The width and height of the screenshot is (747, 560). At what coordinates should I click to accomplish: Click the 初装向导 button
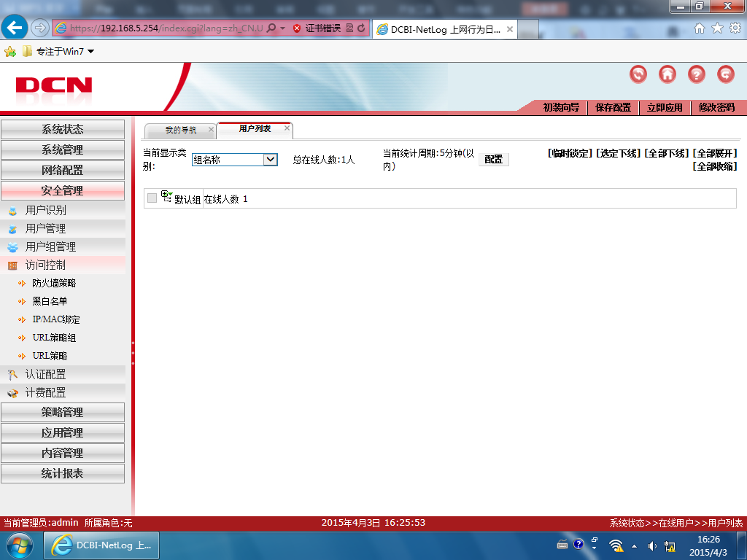click(561, 108)
